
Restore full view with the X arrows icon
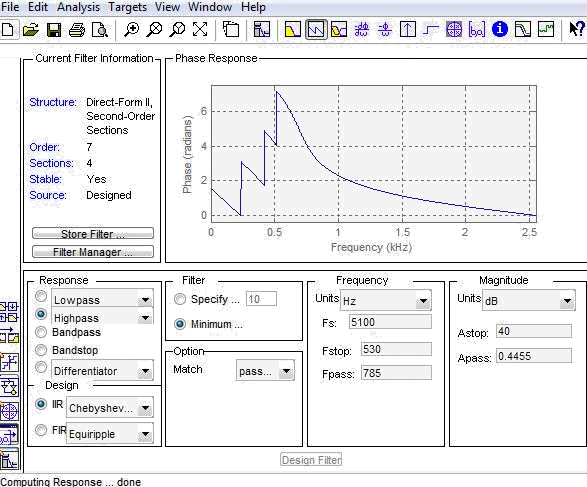click(x=200, y=29)
